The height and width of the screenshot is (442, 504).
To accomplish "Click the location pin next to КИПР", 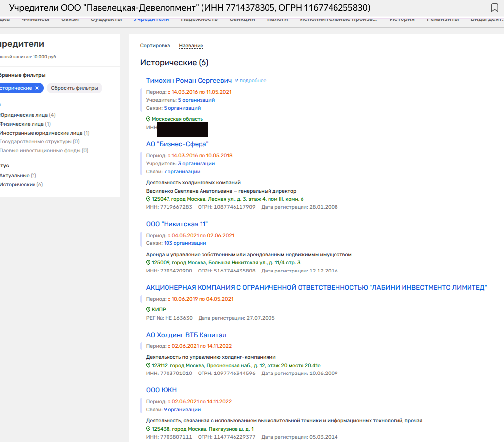I will pyautogui.click(x=148, y=310).
